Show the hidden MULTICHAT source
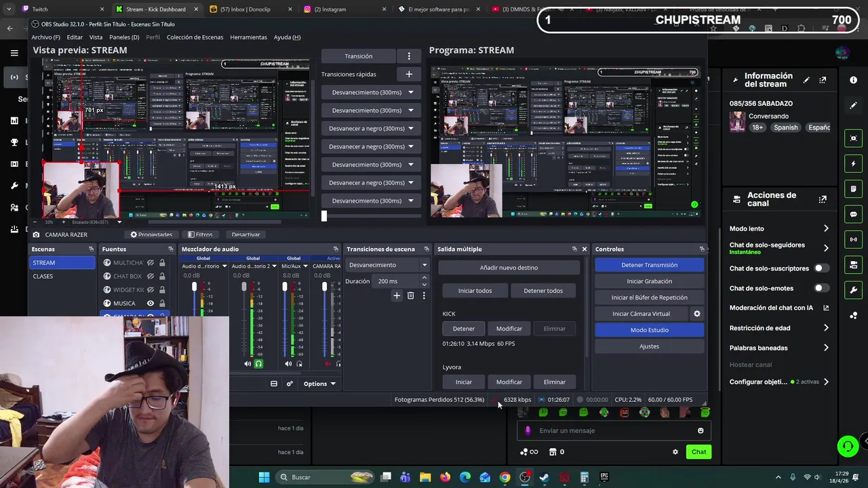The width and height of the screenshot is (868, 488). (x=151, y=263)
